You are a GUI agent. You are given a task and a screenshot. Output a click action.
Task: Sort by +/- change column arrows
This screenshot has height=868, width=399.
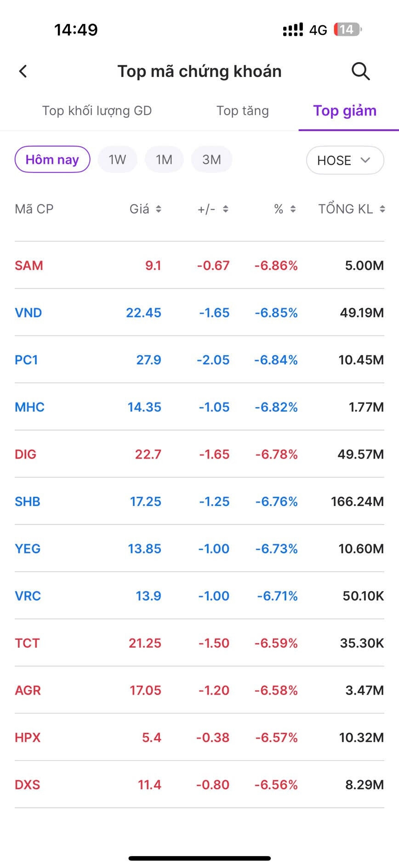tap(225, 209)
